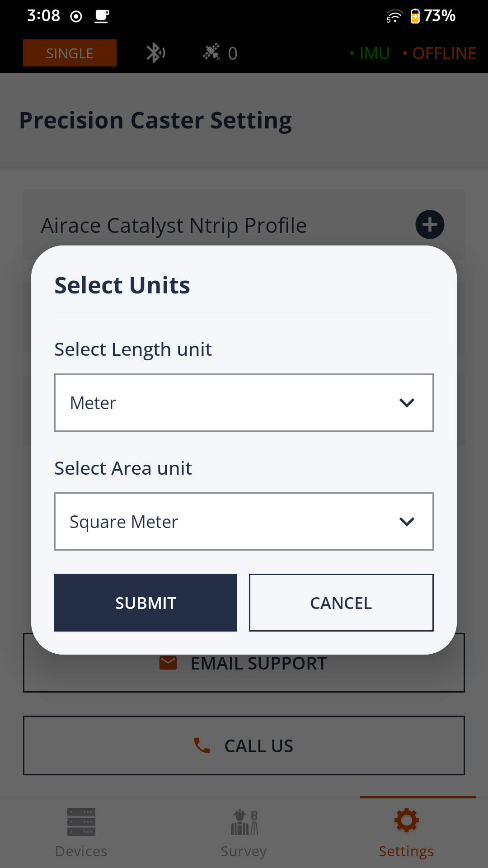488x868 pixels.
Task: Cancel the Select Units dialog
Action: point(341,603)
